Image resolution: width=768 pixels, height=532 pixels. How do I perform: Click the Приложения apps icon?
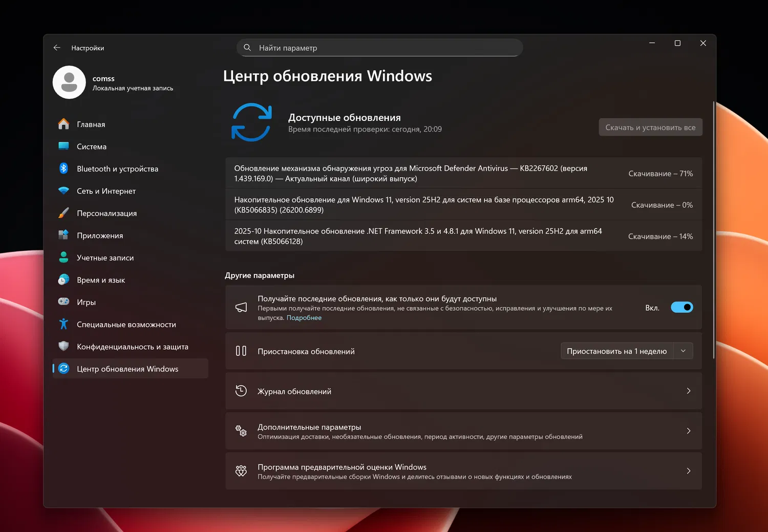pyautogui.click(x=63, y=236)
